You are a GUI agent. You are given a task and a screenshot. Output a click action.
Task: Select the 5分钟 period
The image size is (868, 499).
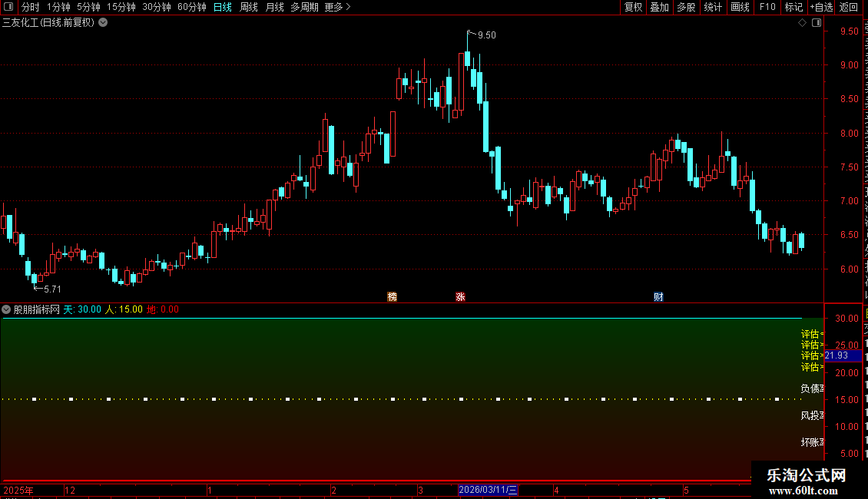(x=88, y=7)
